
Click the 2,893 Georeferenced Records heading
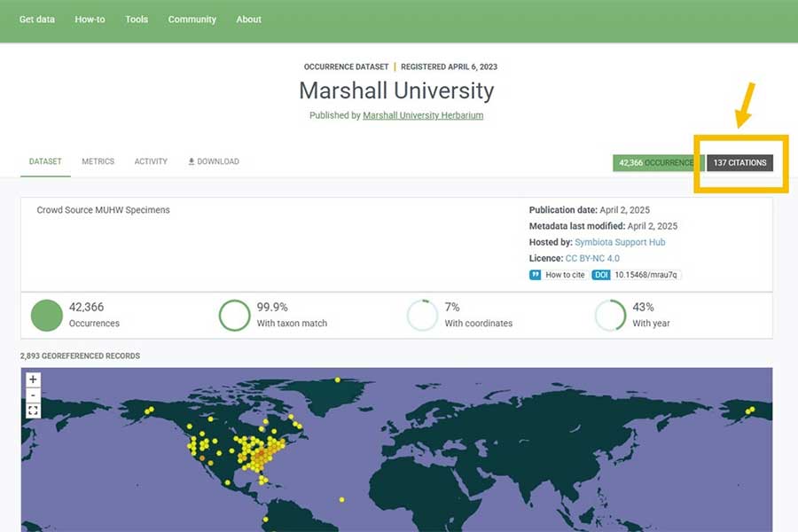[x=80, y=356]
